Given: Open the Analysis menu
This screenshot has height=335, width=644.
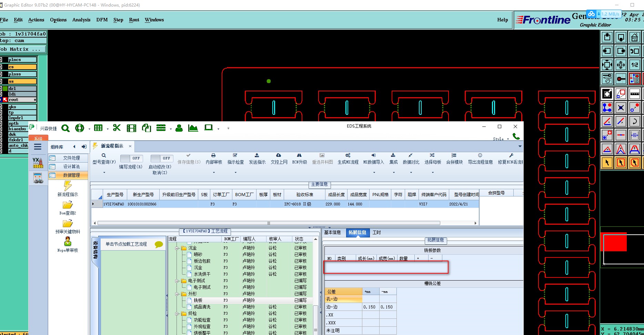Looking at the screenshot, I should [x=81, y=20].
